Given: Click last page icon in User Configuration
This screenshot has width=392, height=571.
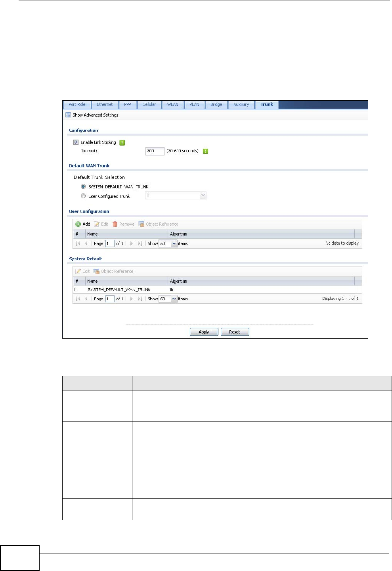Looking at the screenshot, I should coord(140,243).
